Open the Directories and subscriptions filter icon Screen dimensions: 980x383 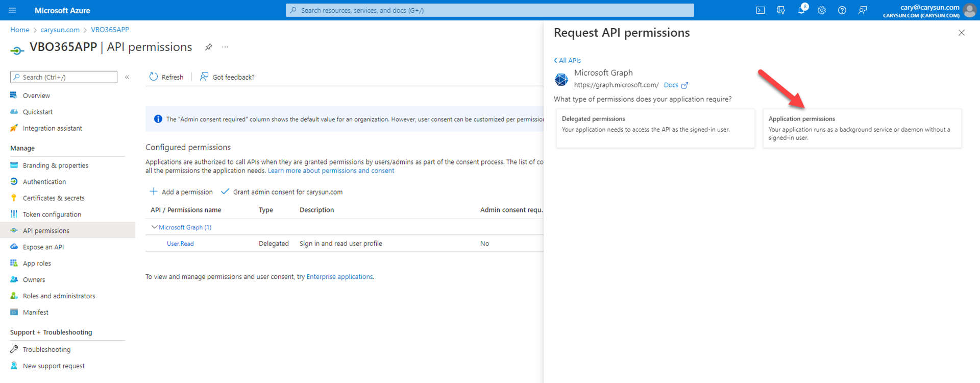781,10
